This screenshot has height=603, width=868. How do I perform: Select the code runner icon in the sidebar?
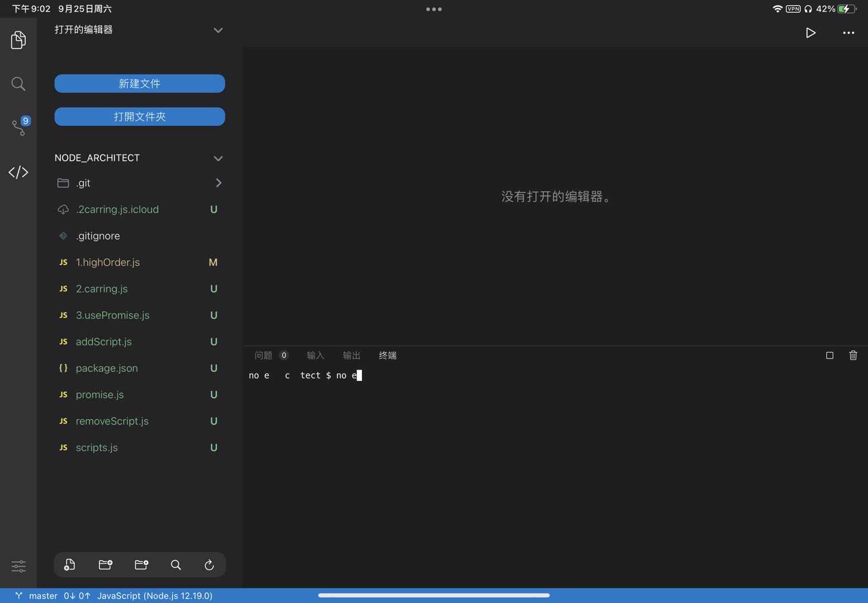tap(18, 172)
